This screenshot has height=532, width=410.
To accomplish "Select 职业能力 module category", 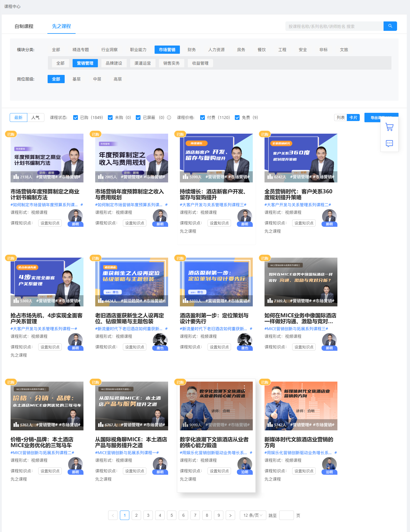I will [138, 50].
